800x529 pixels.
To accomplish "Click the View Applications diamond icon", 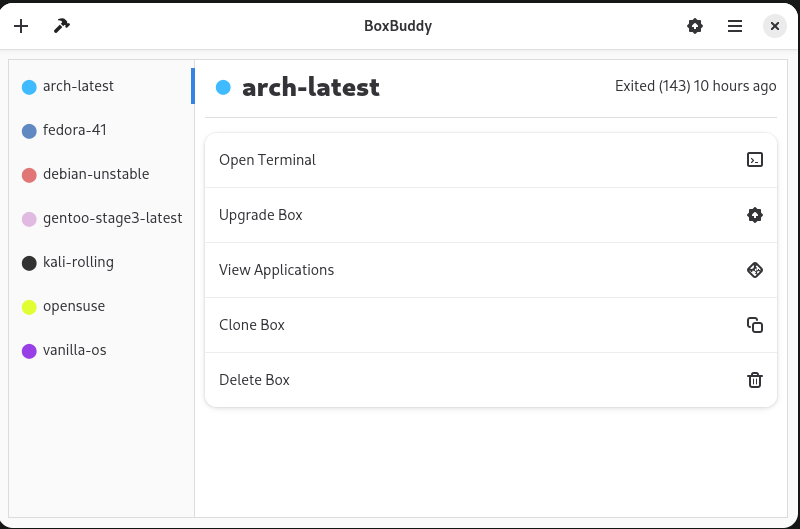I will (755, 270).
